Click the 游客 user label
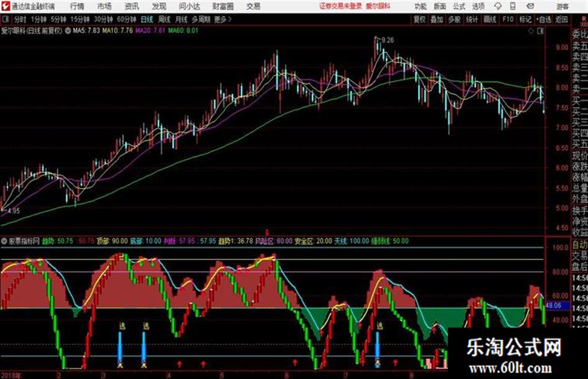 click(562, 6)
